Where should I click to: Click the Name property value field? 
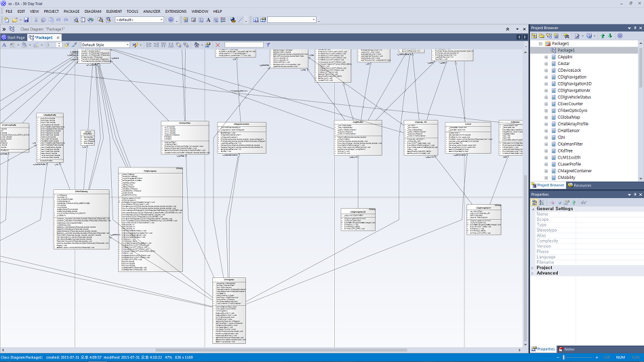click(609, 214)
